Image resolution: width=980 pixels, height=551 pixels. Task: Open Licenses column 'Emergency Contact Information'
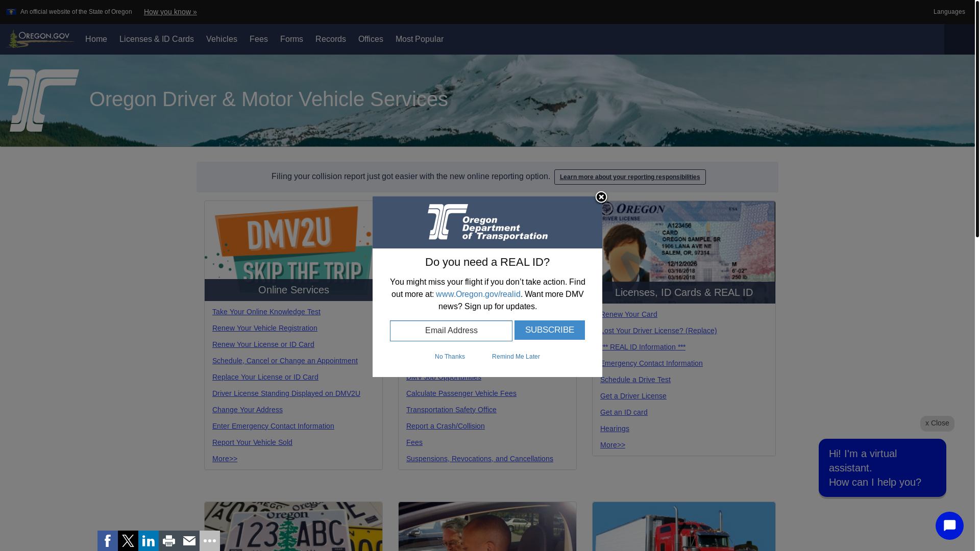coord(652,363)
